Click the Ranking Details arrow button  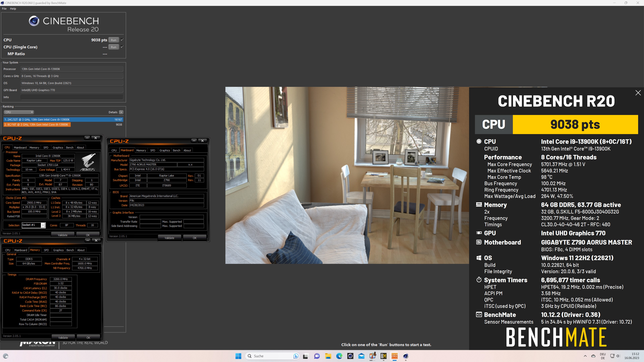click(121, 112)
